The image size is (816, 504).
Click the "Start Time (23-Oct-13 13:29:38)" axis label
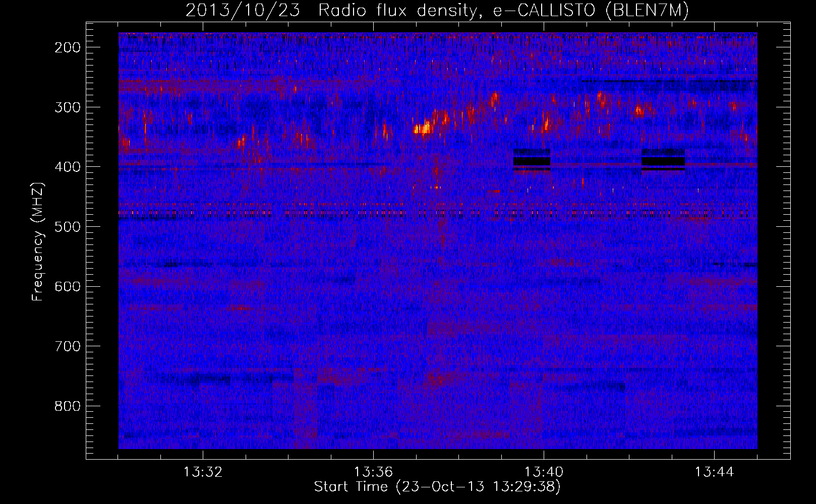(437, 487)
